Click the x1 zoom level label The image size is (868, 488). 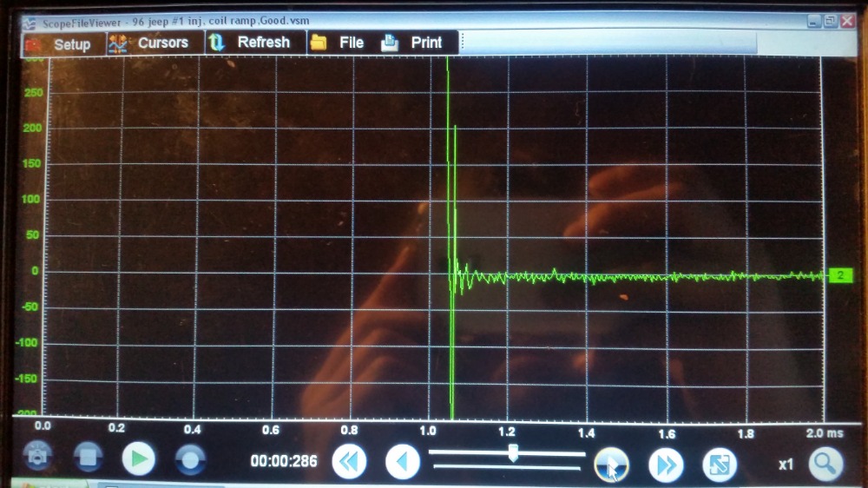point(785,465)
